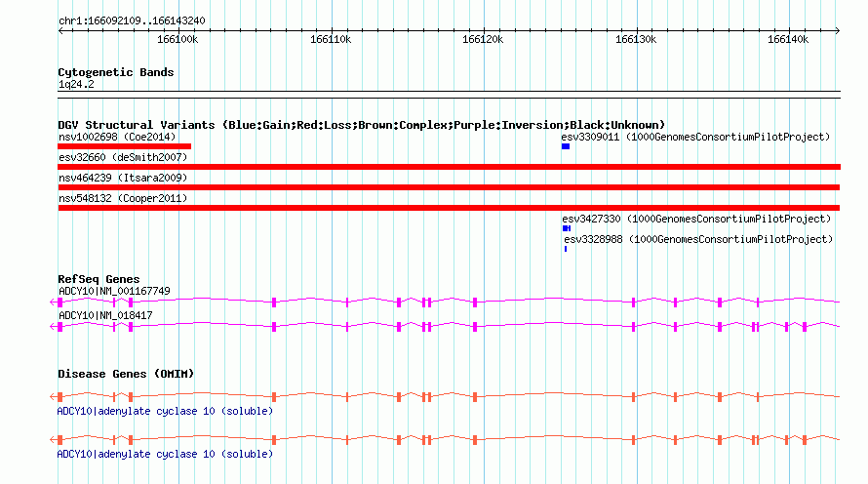Open second ADCY10|adenylate cyclase 10 (soluble) link
This screenshot has width=868, height=484.
[165, 454]
